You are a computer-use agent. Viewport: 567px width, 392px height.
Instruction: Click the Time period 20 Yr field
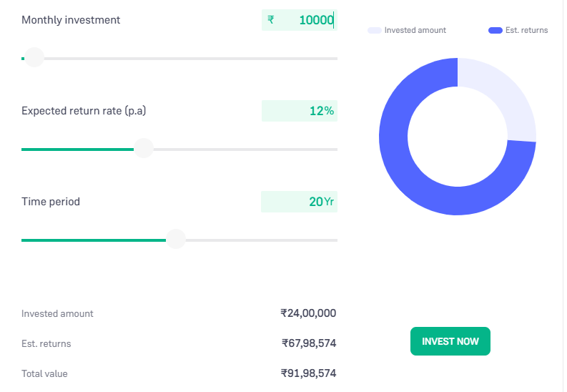pyautogui.click(x=300, y=202)
